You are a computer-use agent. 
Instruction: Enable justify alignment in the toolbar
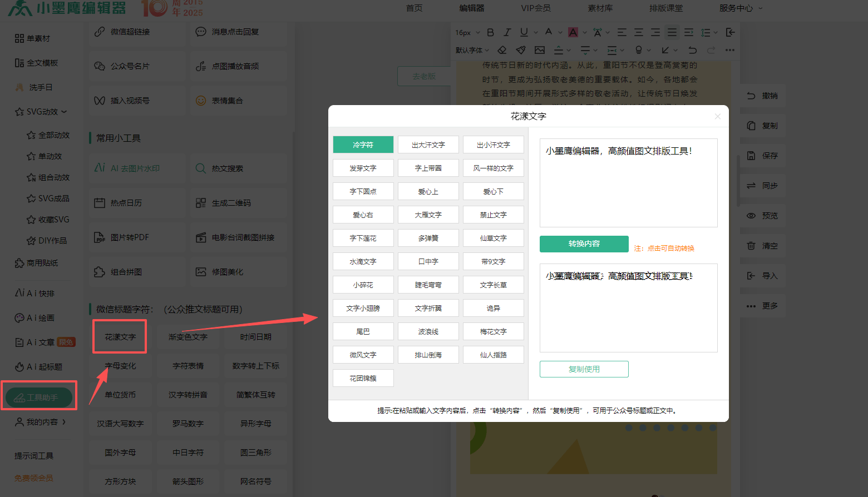(x=672, y=33)
